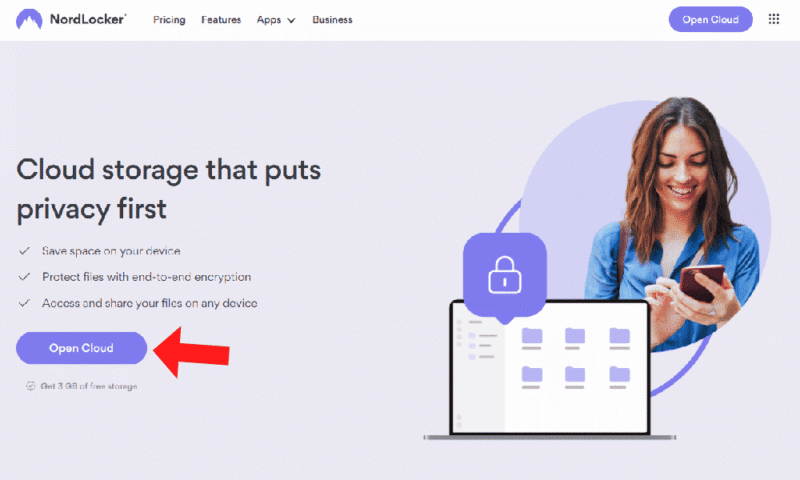Screen dimensions: 800x480
Task: Click the checkmark beside Save space
Action: point(24,250)
